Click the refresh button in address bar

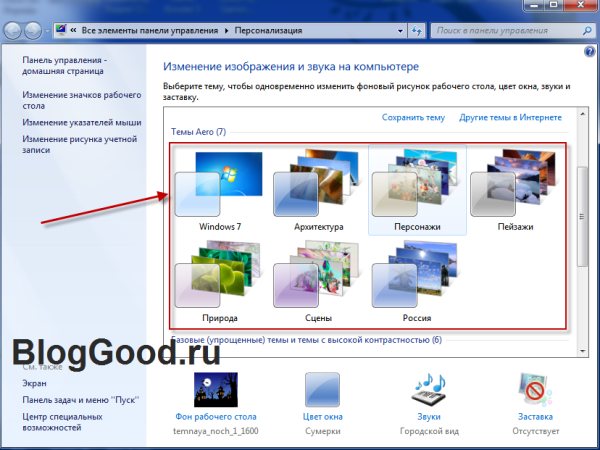[x=416, y=31]
